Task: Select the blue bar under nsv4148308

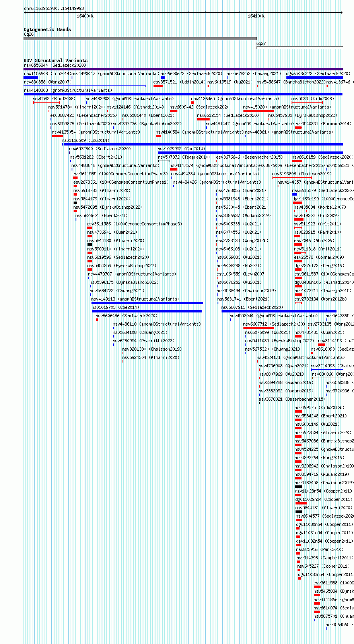Action: pos(183,94)
